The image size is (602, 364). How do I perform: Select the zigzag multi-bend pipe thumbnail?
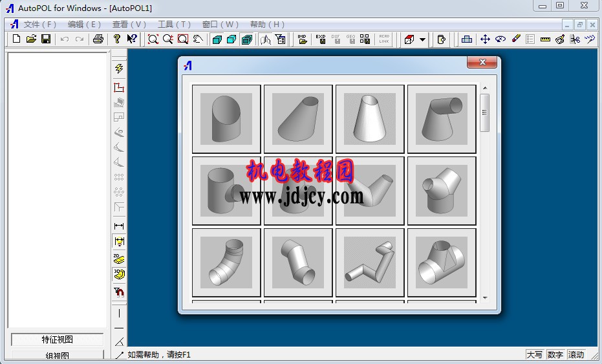(370, 262)
